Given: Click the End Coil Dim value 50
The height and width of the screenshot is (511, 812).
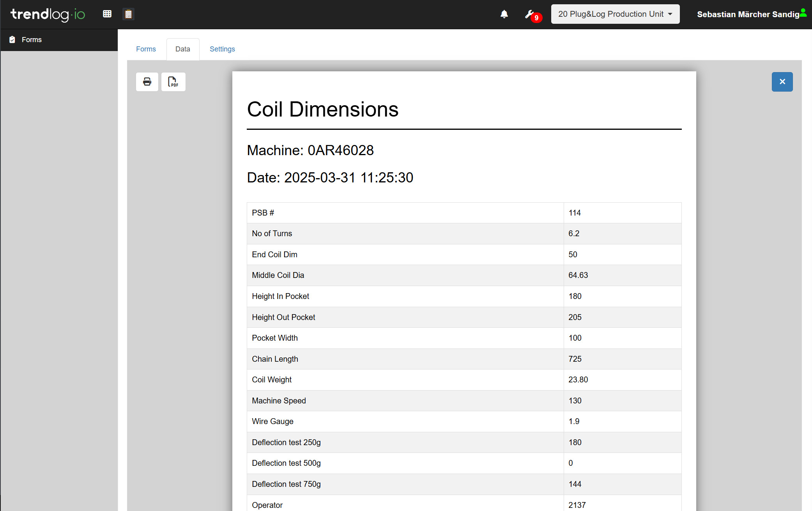Looking at the screenshot, I should click(x=573, y=255).
